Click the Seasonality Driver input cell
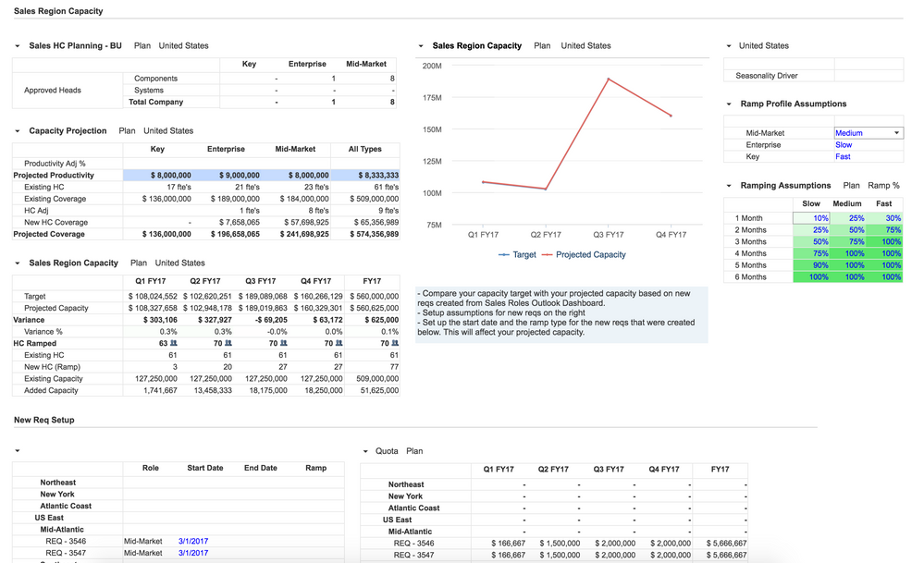This screenshot has height=563, width=924. point(869,75)
